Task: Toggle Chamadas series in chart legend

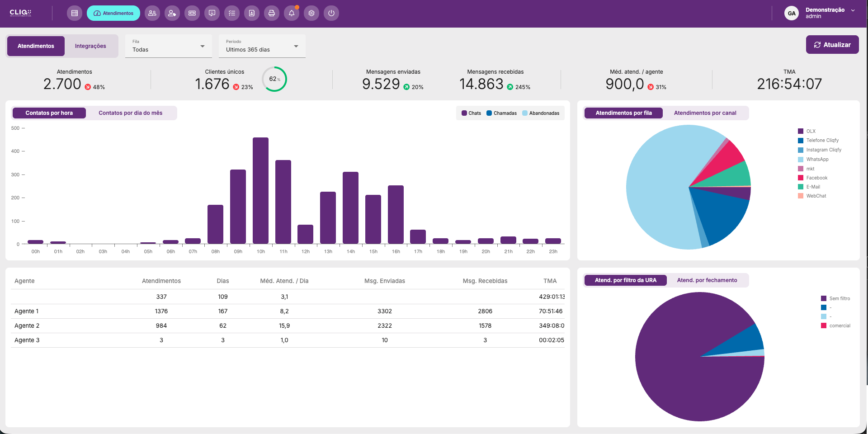Action: [501, 113]
